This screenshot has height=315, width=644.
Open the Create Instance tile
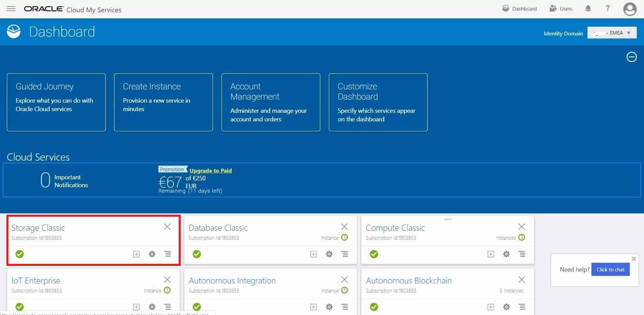coord(163,102)
